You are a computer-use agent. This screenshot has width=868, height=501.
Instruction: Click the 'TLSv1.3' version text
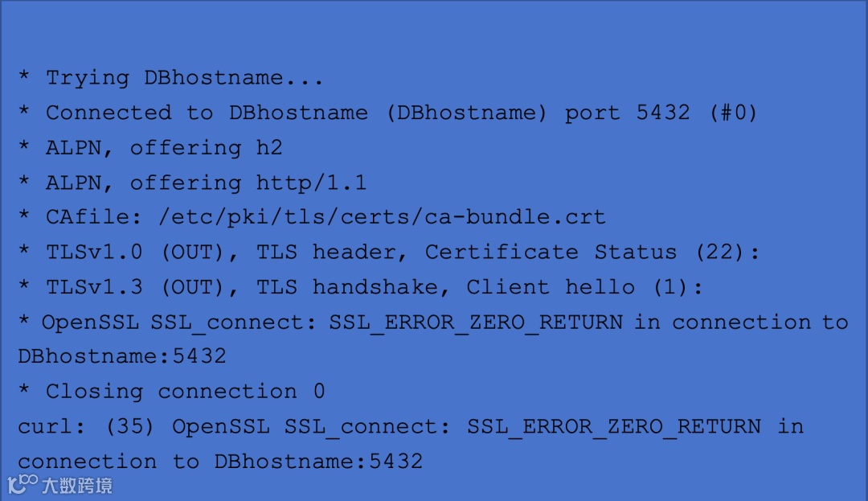click(x=94, y=287)
